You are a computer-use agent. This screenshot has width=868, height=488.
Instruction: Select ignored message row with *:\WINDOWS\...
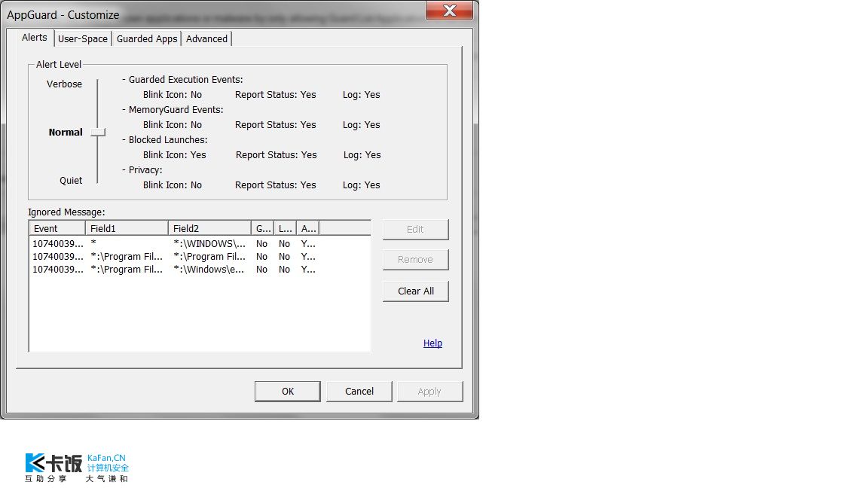[199, 243]
